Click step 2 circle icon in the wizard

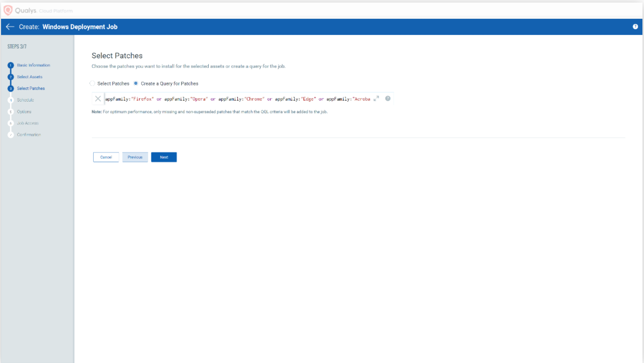click(x=10, y=77)
